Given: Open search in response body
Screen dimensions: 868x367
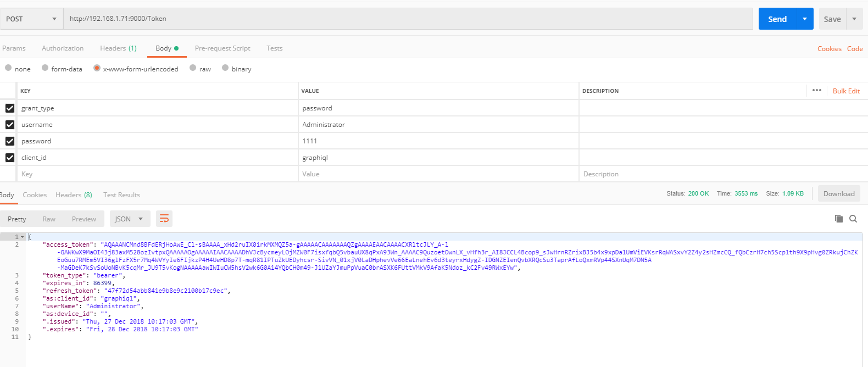Looking at the screenshot, I should click(x=853, y=219).
